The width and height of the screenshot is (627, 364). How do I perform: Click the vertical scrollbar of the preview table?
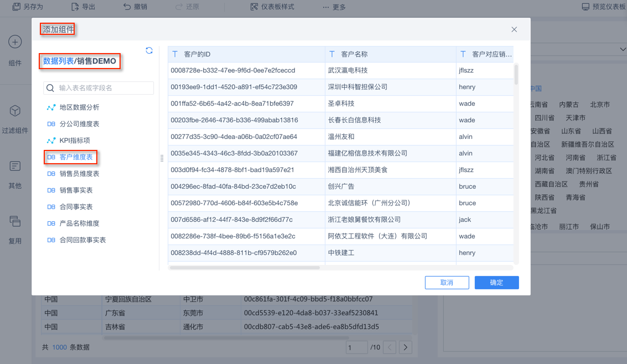pyautogui.click(x=516, y=75)
